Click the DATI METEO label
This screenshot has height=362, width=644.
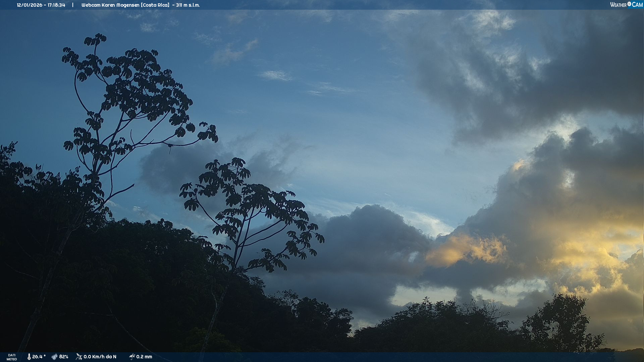(x=12, y=357)
